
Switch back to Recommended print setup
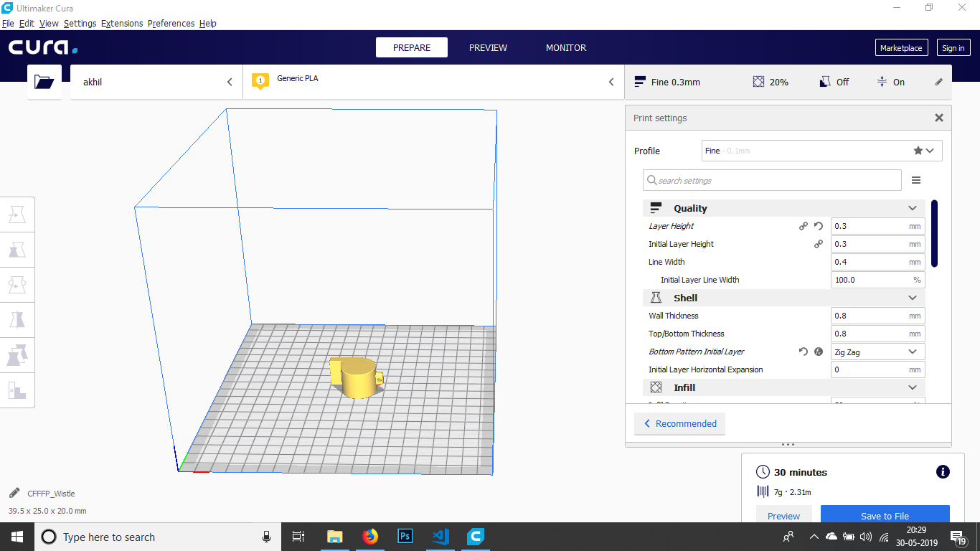coord(679,423)
